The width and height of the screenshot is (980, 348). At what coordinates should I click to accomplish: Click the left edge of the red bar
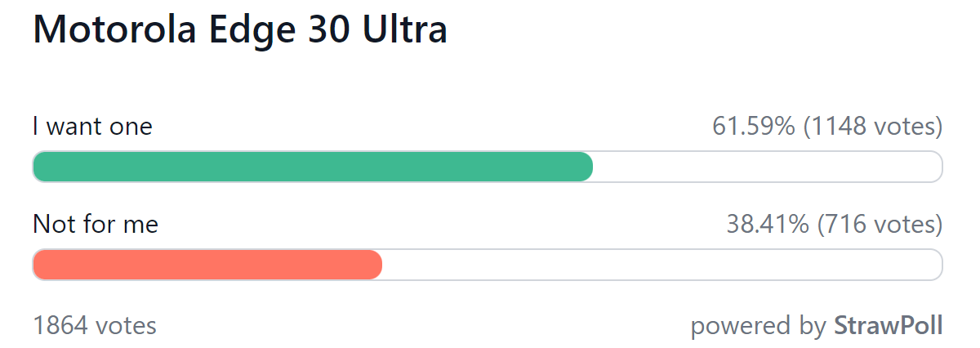coord(38,265)
